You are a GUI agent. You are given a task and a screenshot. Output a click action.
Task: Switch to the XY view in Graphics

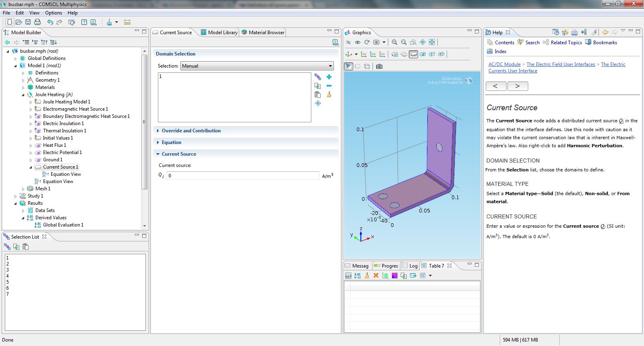(364, 54)
